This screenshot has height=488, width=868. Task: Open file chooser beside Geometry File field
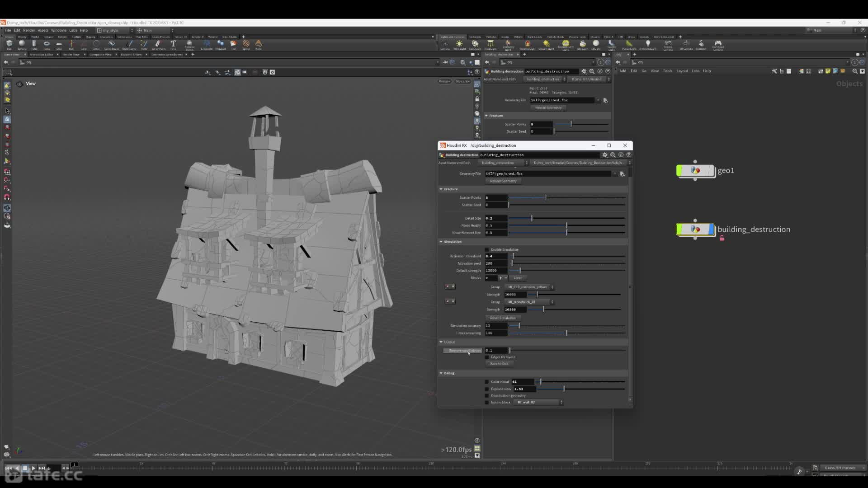[x=622, y=174]
